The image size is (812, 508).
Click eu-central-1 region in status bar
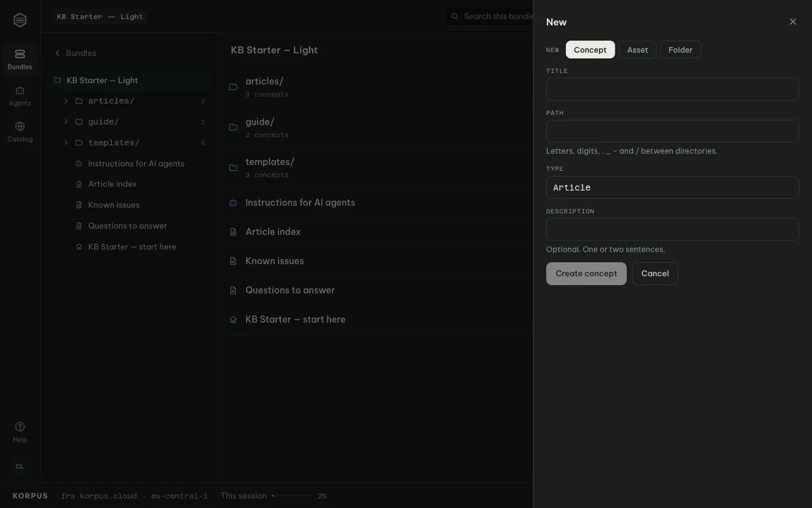pyautogui.click(x=180, y=496)
